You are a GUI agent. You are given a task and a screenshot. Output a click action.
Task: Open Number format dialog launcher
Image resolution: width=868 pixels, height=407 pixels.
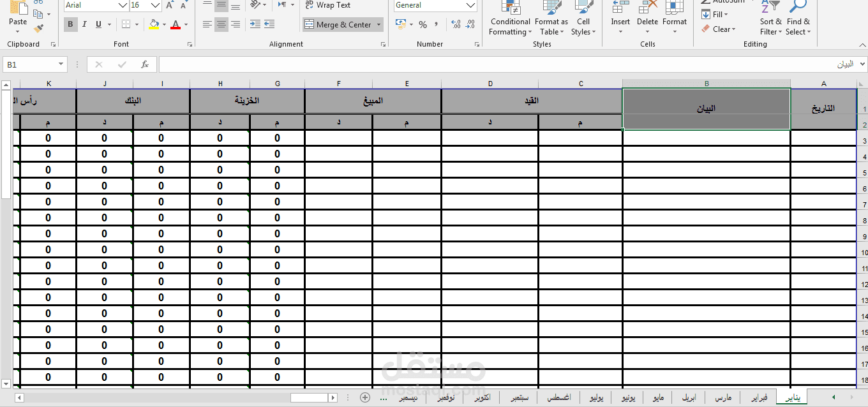pos(475,45)
